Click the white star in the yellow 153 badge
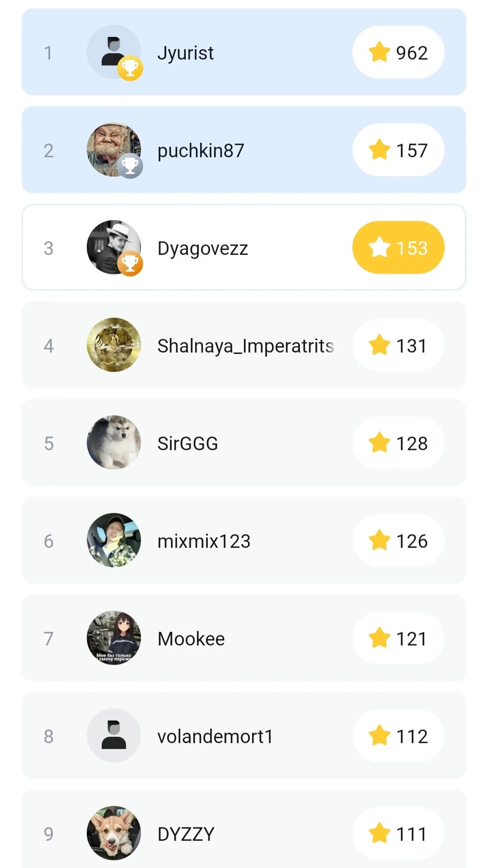The width and height of the screenshot is (488, 868). [x=379, y=247]
